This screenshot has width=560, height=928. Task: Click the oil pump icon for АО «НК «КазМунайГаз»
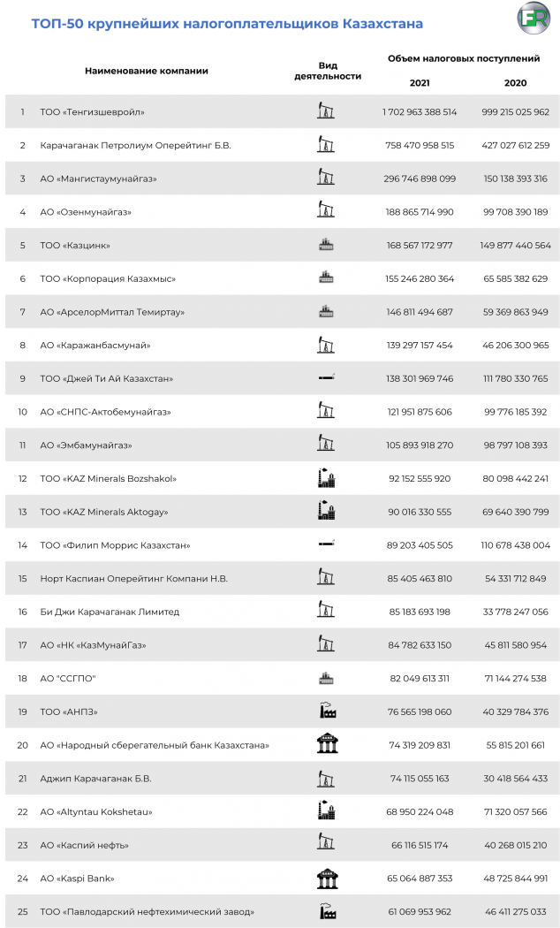(326, 644)
